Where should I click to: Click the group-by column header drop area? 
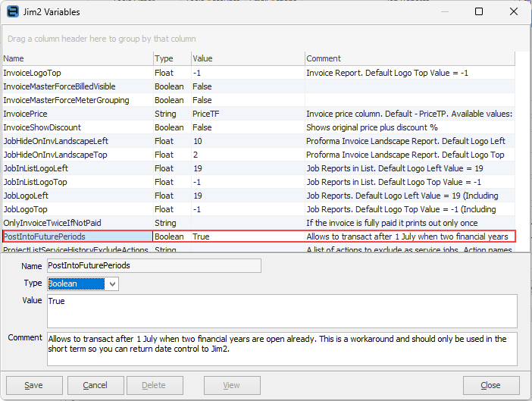pyautogui.click(x=265, y=39)
